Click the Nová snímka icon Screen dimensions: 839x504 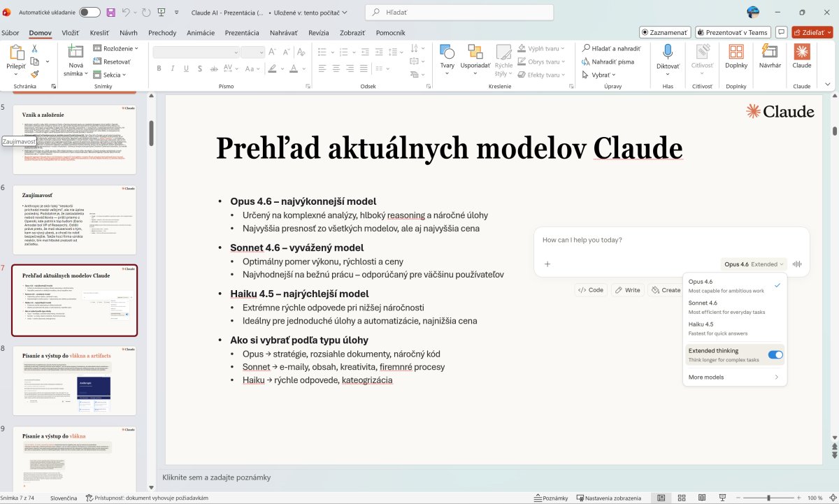click(x=76, y=52)
